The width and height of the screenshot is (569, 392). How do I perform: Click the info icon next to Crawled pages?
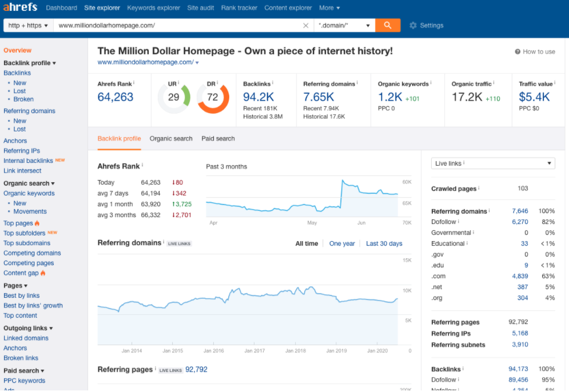tap(479, 188)
